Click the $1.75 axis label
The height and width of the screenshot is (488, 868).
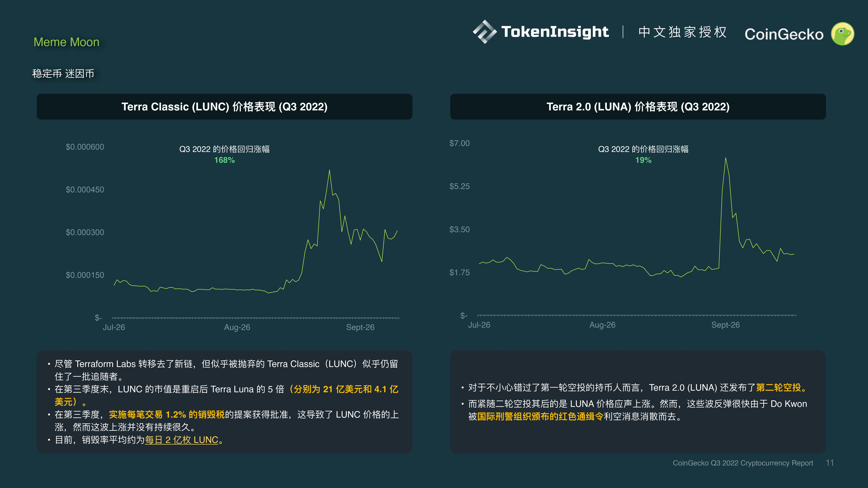pos(460,272)
